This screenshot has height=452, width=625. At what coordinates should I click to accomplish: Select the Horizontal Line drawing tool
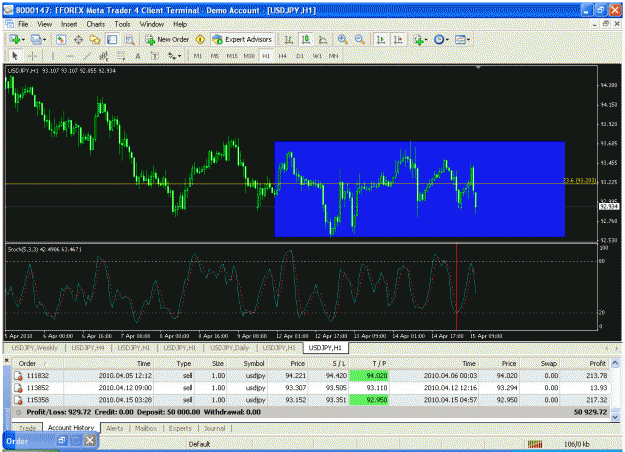point(70,56)
